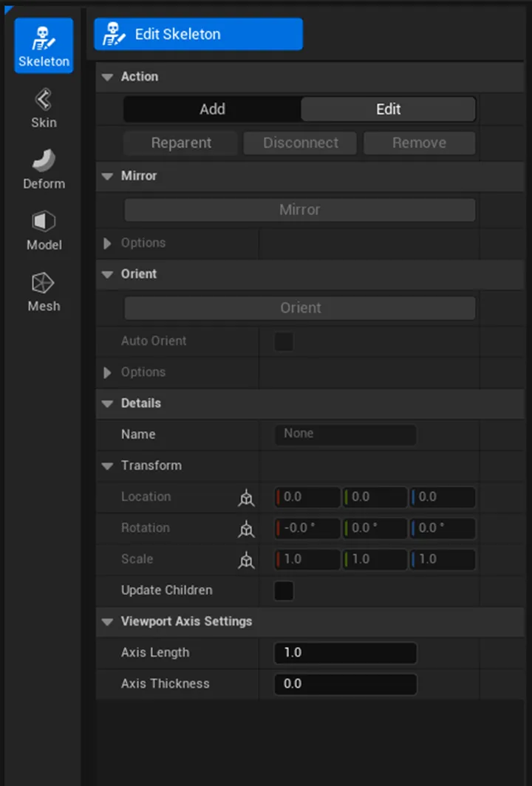The image size is (532, 786).
Task: Switch to the Skin mode icon
Action: click(44, 107)
